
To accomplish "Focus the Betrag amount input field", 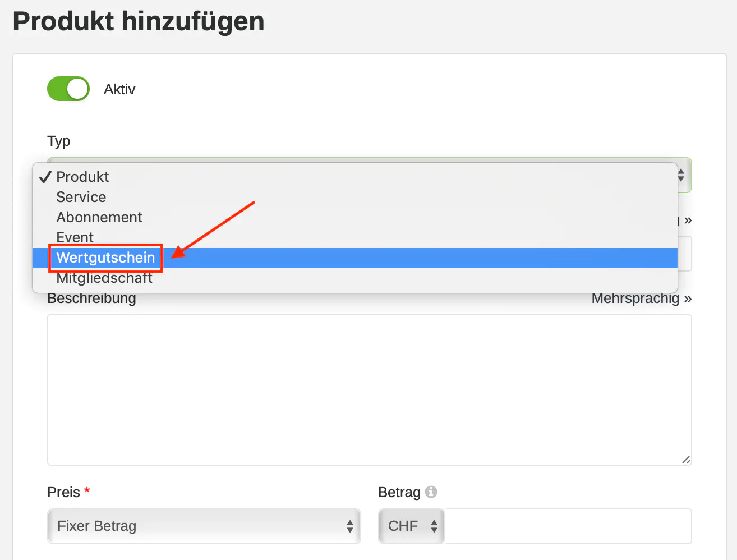I will (x=568, y=526).
